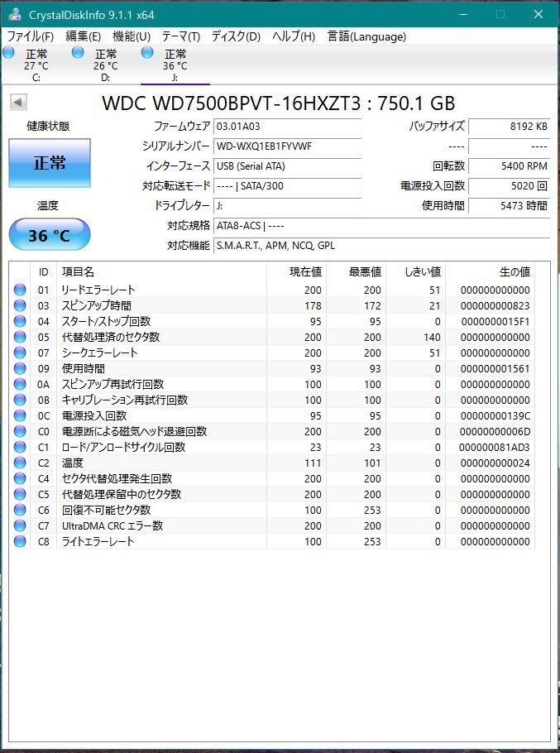This screenshot has width=560, height=753.
Task: Click status icon for ライトエラーレート row
Action: pos(20,541)
